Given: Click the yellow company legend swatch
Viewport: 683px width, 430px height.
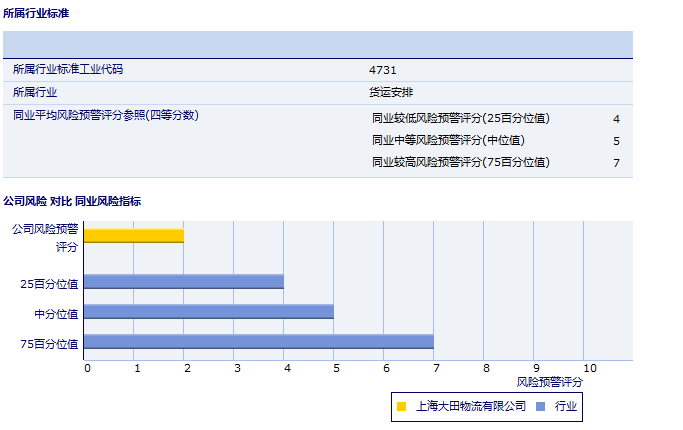Looking at the screenshot, I should tap(401, 407).
